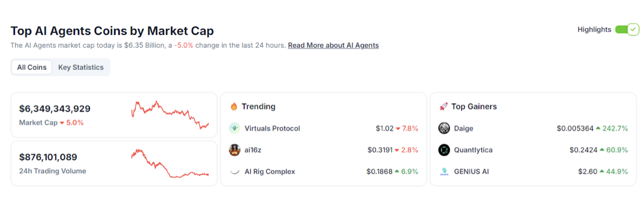Click the 24h Trading Volume sparkline chart
This screenshot has height=203, width=644.
pyautogui.click(x=170, y=163)
